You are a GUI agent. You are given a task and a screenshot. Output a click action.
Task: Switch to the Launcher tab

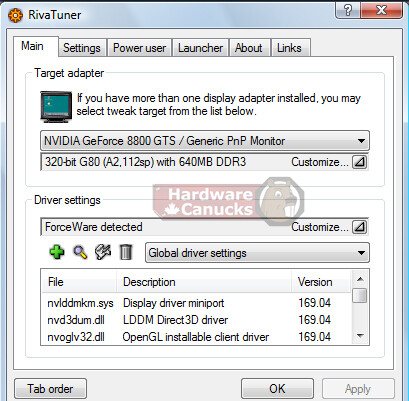point(200,48)
